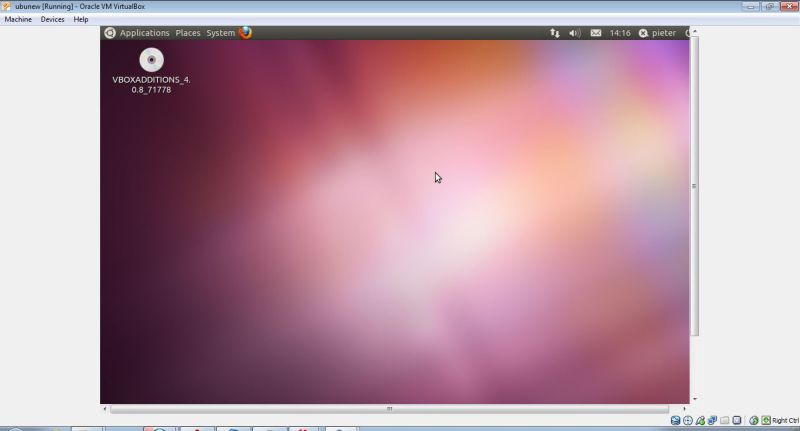Open the Places menu
The height and width of the screenshot is (431, 800).
click(188, 33)
